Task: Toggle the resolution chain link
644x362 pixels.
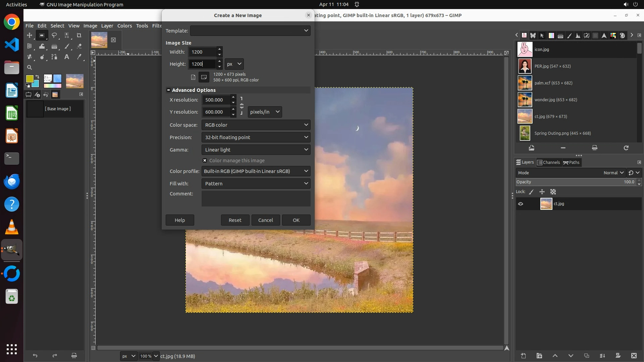Action: coord(241,106)
